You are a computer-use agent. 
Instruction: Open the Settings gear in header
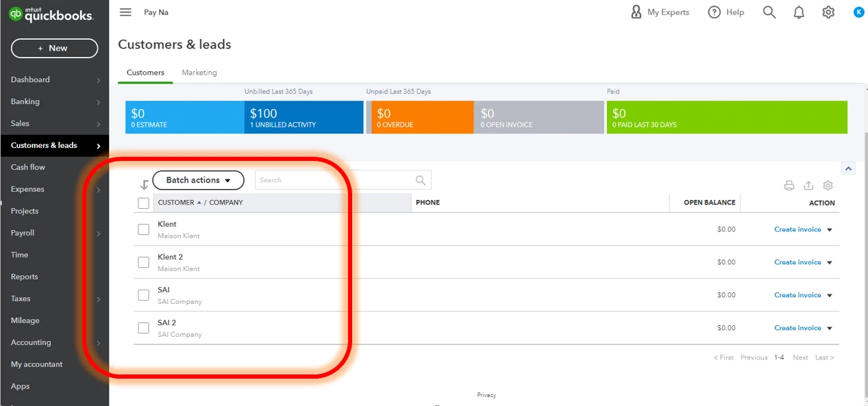coord(828,12)
